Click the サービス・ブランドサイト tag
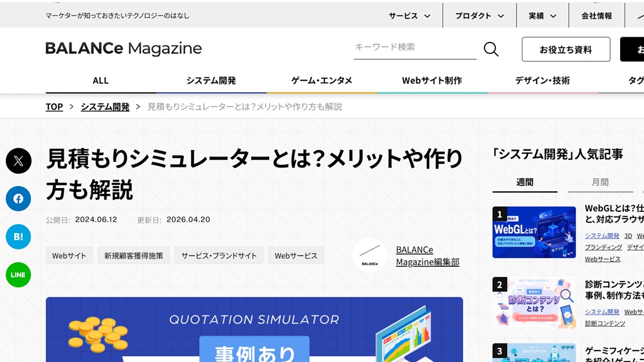 219,256
